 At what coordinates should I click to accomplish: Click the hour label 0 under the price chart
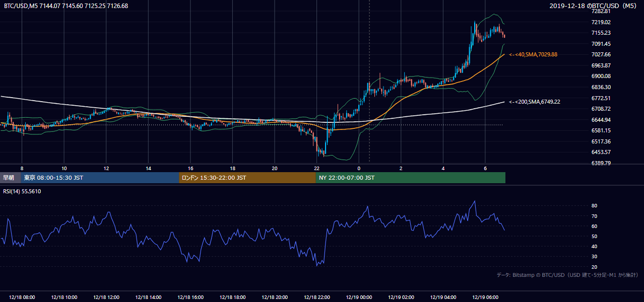coord(359,168)
